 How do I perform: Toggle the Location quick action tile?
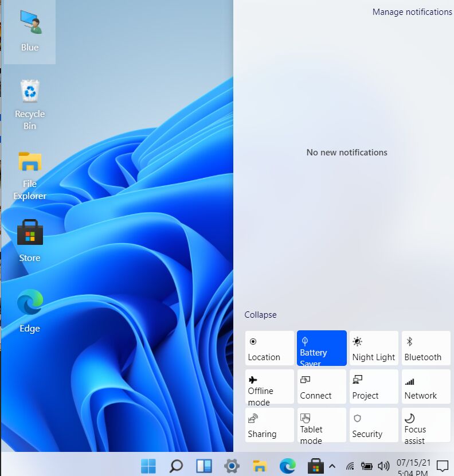point(269,348)
